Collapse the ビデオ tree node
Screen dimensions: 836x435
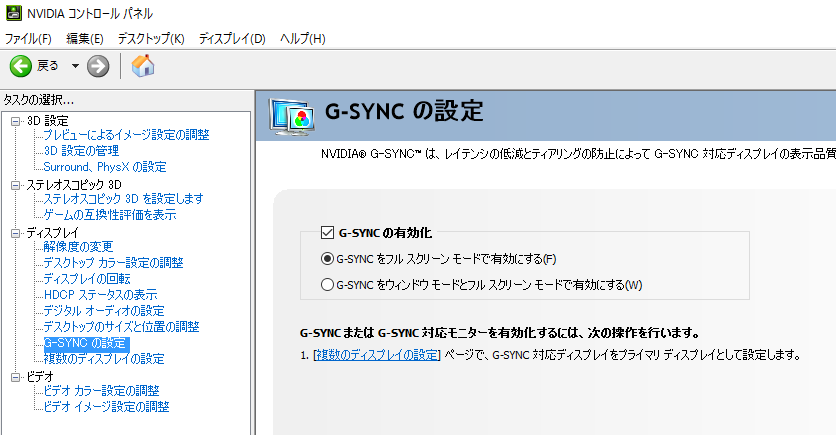click(15, 377)
